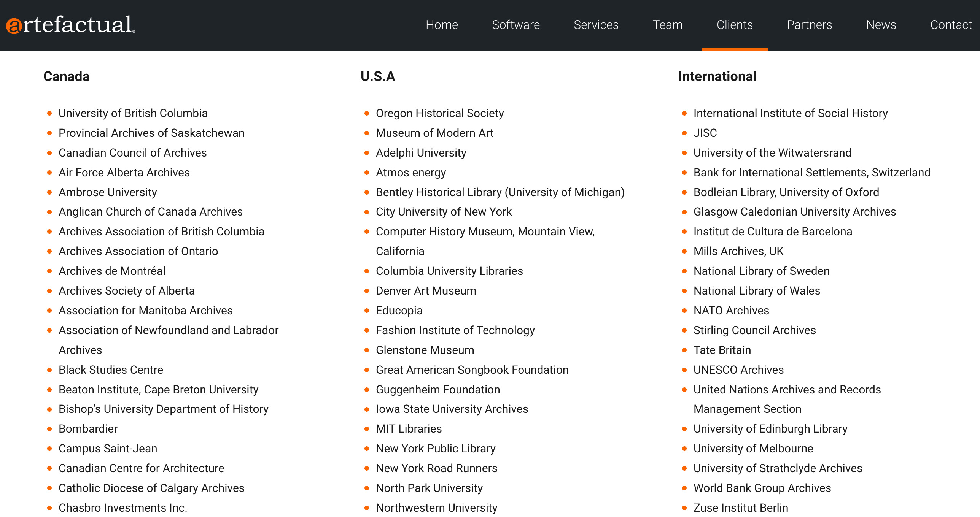Click Bentley Historical Library entry
Viewport: 980px width, 517px height.
point(500,192)
